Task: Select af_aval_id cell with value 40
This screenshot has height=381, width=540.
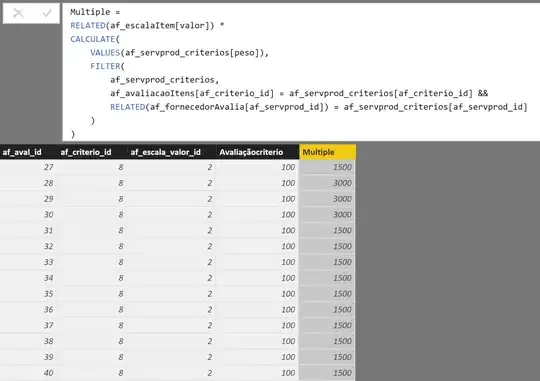Action: tap(29, 373)
